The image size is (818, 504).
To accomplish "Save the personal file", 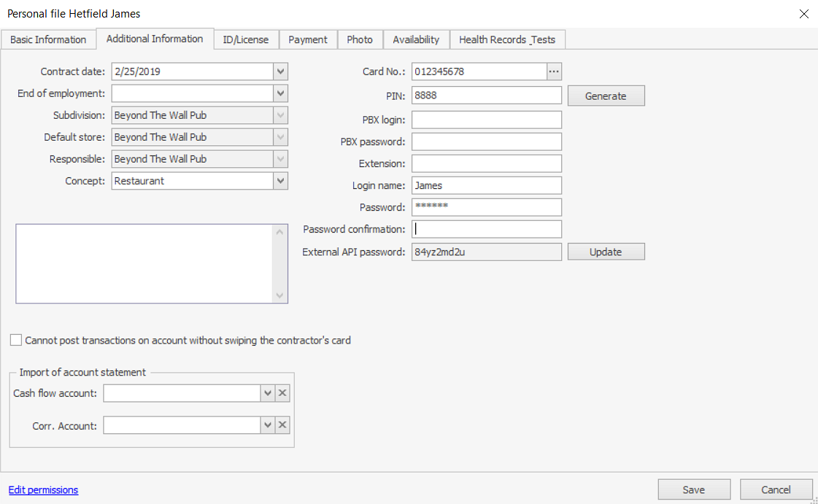I will click(x=693, y=490).
